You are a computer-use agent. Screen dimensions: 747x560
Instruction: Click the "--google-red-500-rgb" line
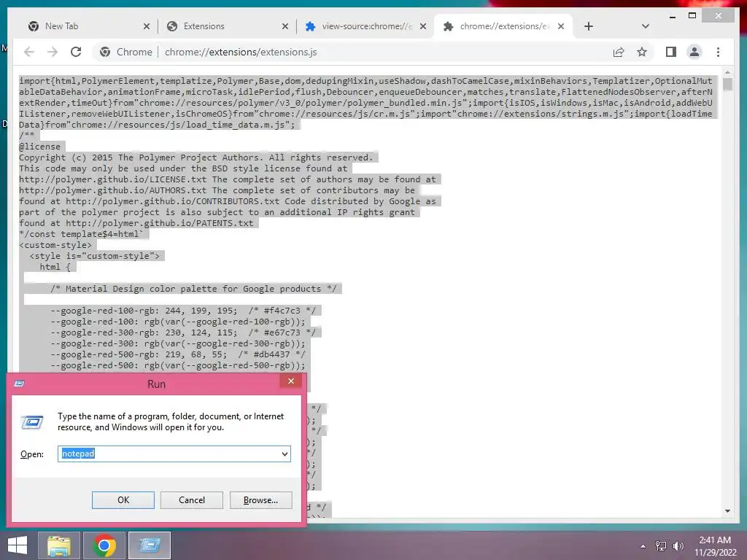[x=178, y=355]
